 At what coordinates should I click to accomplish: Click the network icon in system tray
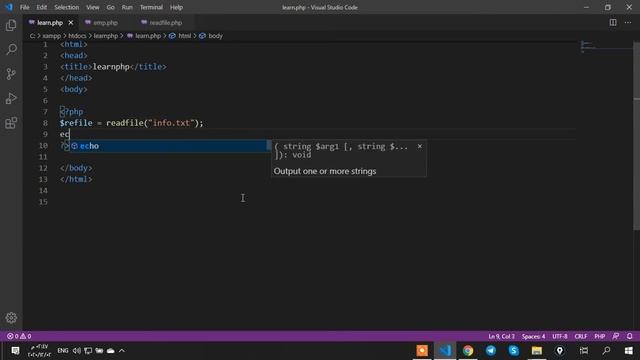(x=88, y=350)
